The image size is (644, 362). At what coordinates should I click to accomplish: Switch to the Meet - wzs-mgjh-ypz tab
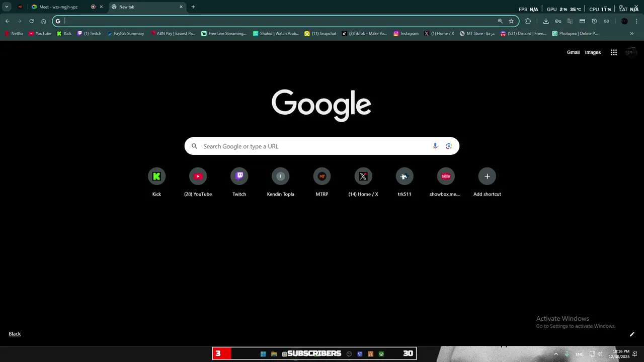pos(66,7)
